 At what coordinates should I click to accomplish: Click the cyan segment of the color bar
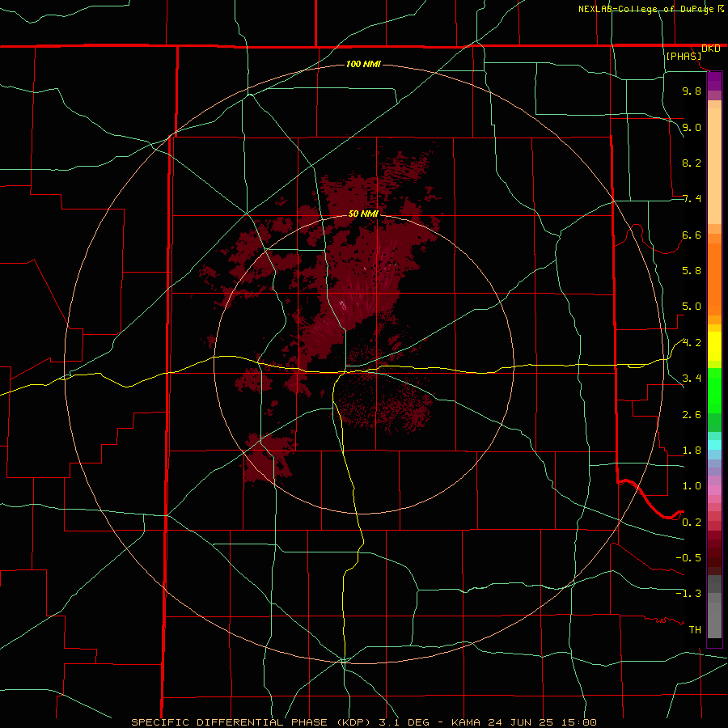coord(714,445)
